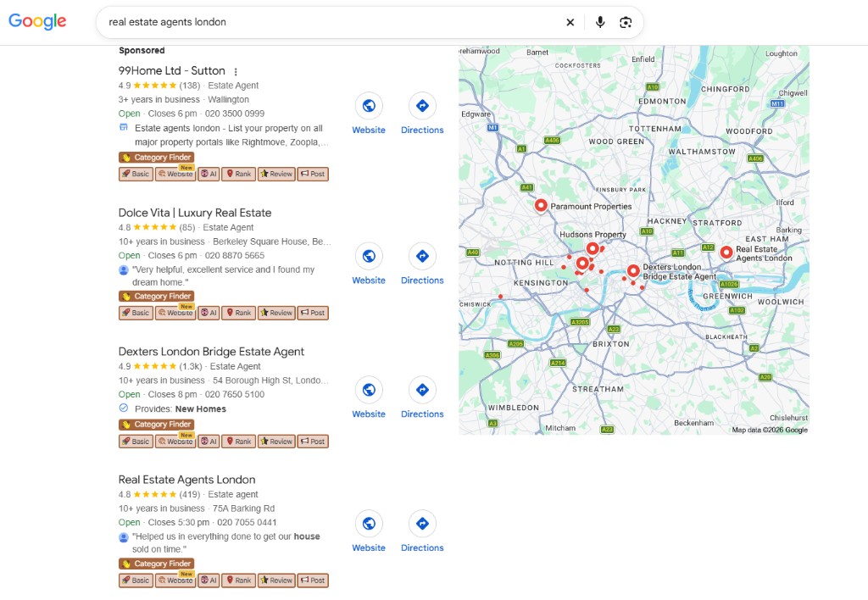
Task: Click phone number 020 3500 0999
Action: [x=235, y=114]
